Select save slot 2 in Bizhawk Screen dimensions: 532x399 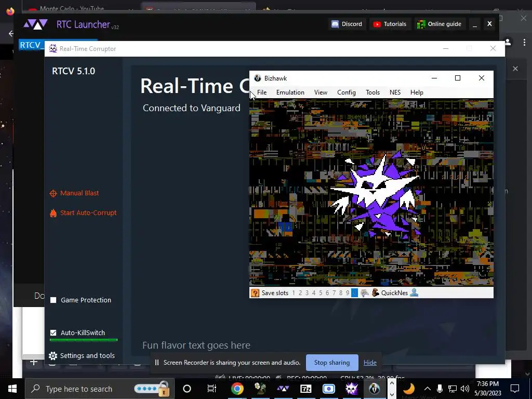[x=300, y=293]
